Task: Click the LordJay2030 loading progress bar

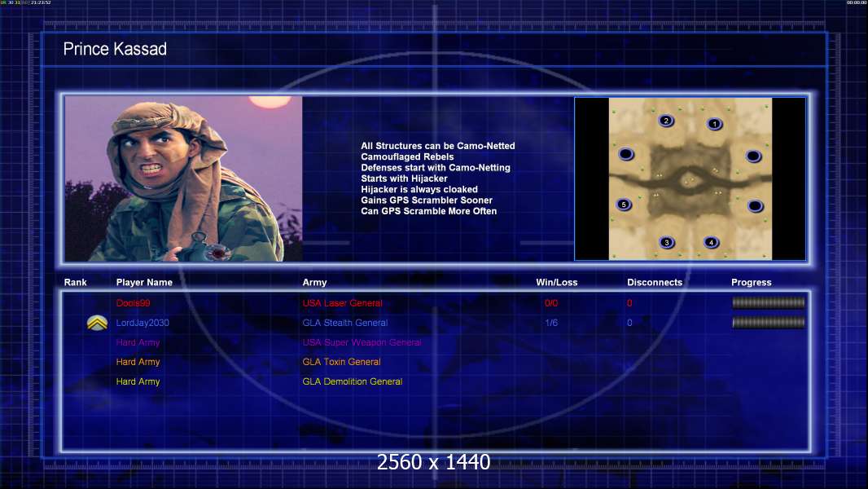Action: coord(769,322)
